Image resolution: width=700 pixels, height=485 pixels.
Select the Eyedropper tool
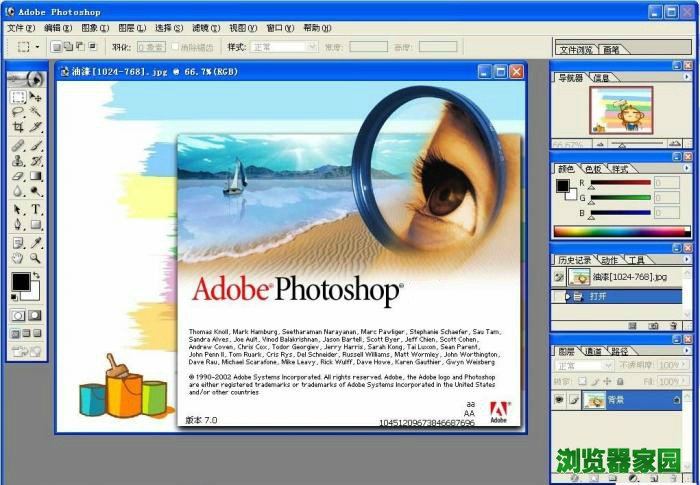point(36,242)
